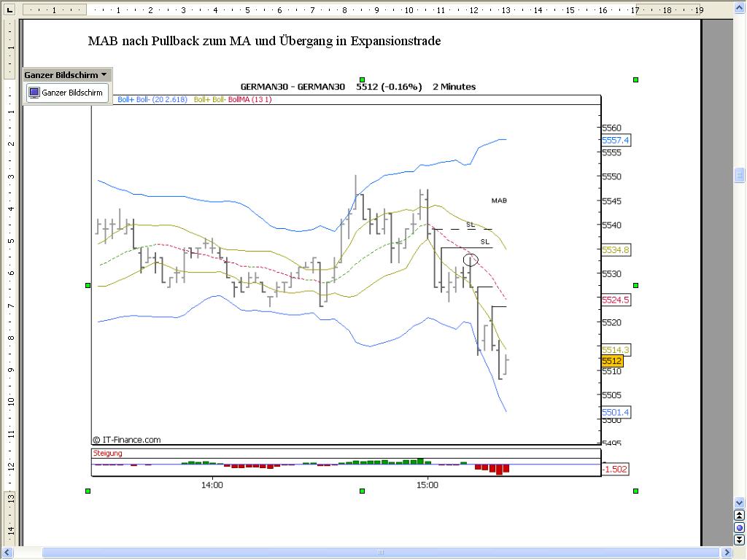
Task: Click the horizontal scrollbar left arrow
Action: point(7,553)
